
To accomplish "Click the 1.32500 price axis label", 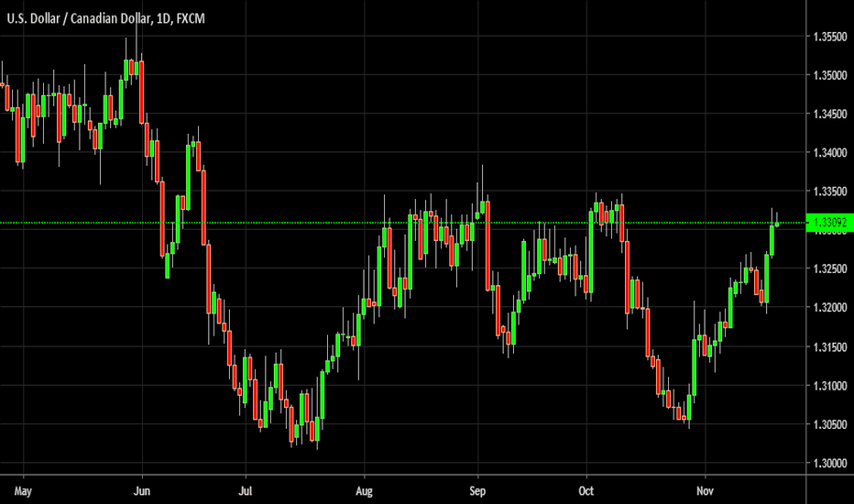I will (x=830, y=269).
